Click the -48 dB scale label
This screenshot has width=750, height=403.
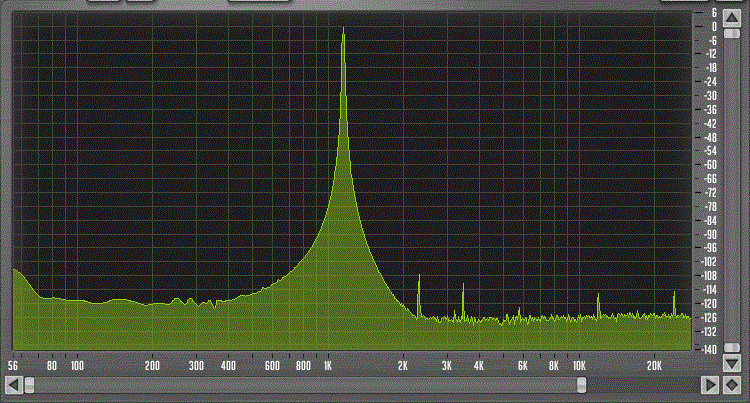pyautogui.click(x=711, y=138)
